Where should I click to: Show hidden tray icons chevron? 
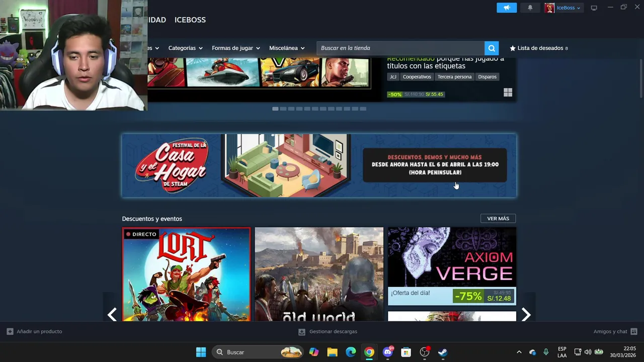[x=519, y=352]
